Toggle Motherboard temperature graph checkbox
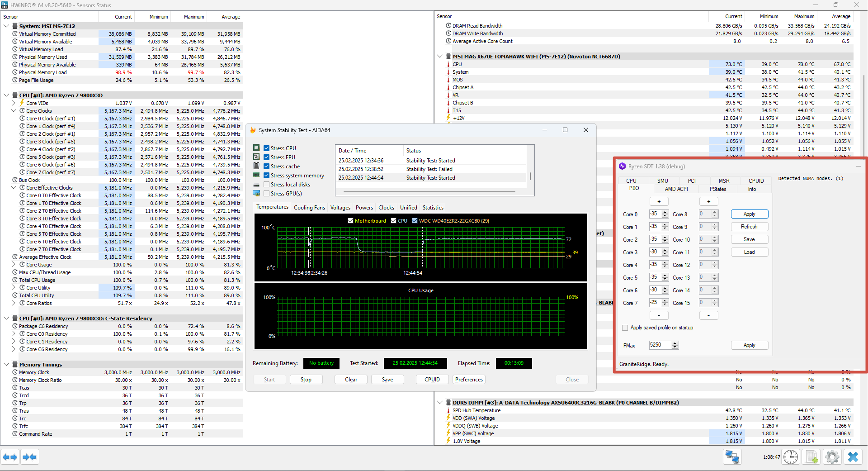The image size is (868, 471). (x=350, y=221)
